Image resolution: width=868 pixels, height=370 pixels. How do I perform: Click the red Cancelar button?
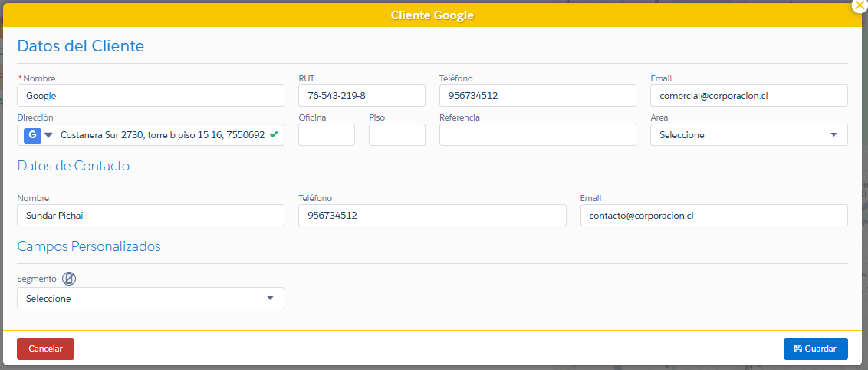pyautogui.click(x=45, y=349)
